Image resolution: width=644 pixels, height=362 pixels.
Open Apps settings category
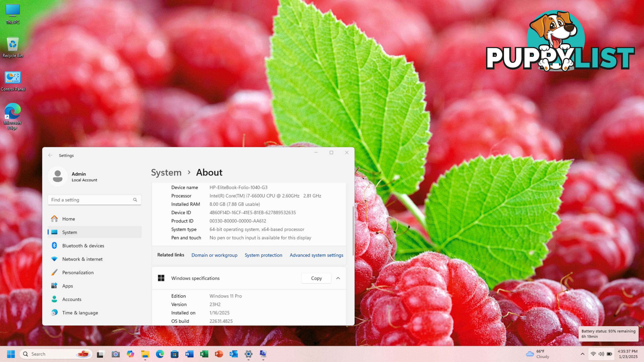click(94, 286)
